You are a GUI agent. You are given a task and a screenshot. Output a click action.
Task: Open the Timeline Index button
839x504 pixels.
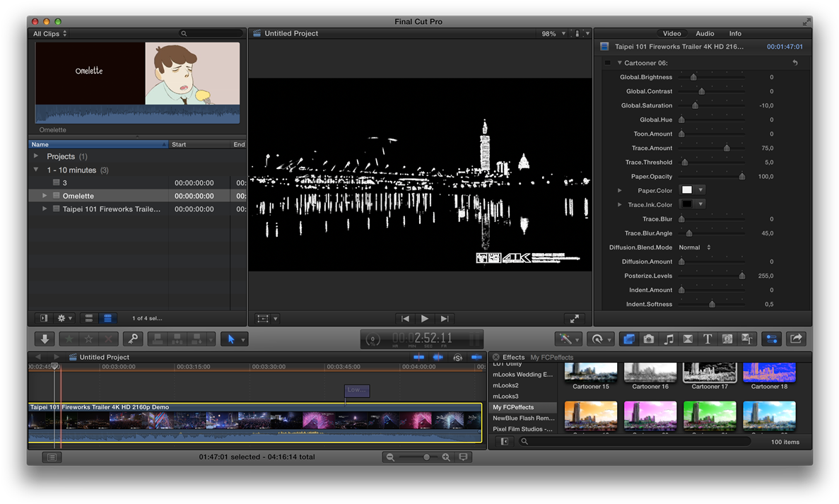tap(52, 457)
